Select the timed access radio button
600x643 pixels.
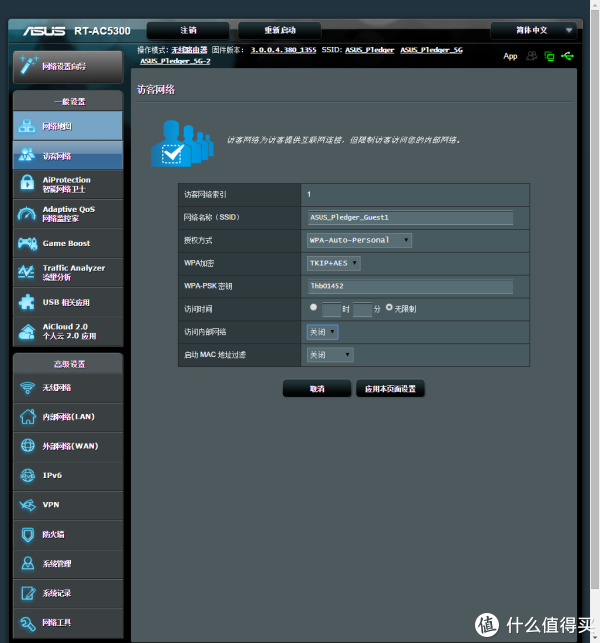point(313,307)
